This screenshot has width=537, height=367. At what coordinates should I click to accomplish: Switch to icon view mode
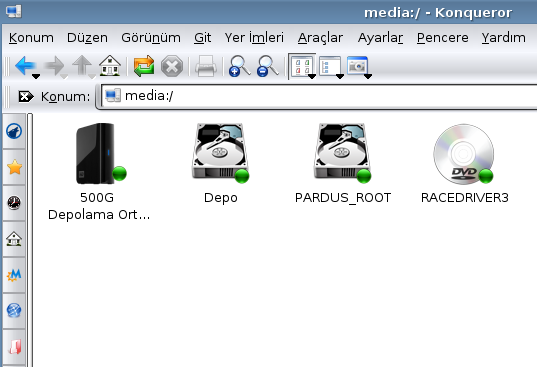pyautogui.click(x=300, y=65)
